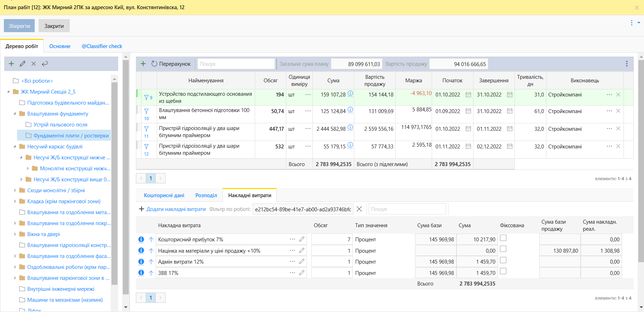Screen dimensions: 644x312
Task: Expand Вікна та двері node
Action: click(x=15, y=234)
